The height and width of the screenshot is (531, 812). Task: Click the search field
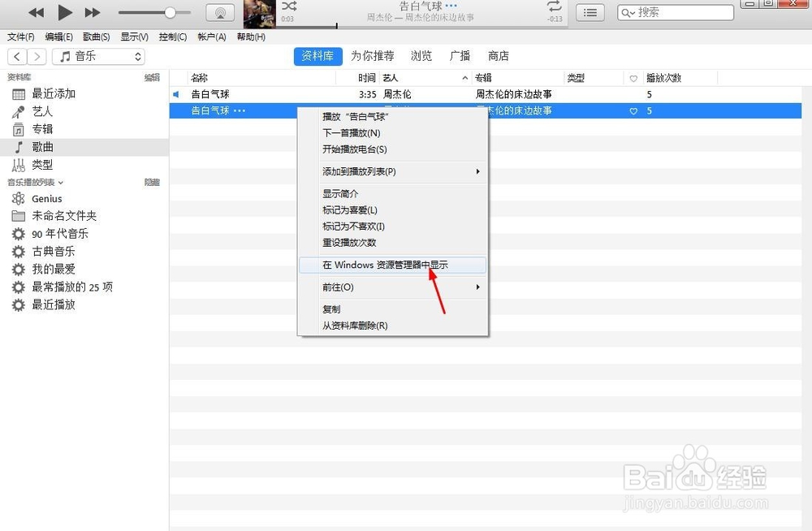coord(676,12)
